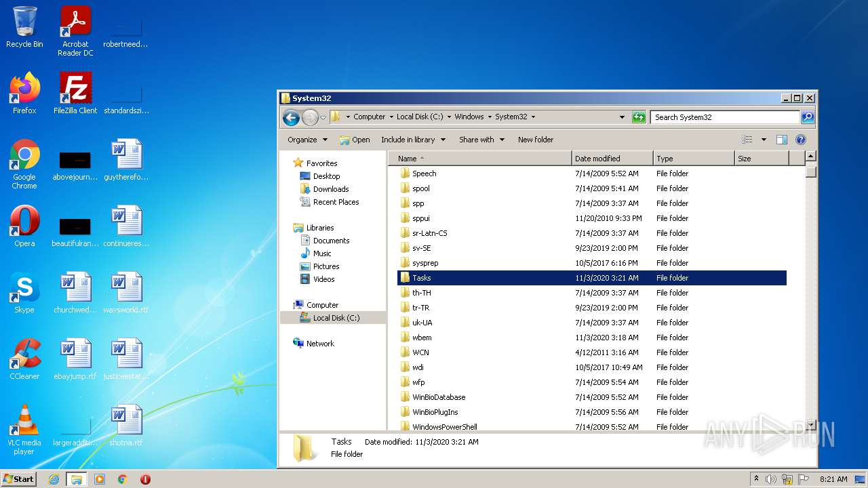Open the view options dropdown arrow
This screenshot has height=488, width=868.
[x=764, y=140]
